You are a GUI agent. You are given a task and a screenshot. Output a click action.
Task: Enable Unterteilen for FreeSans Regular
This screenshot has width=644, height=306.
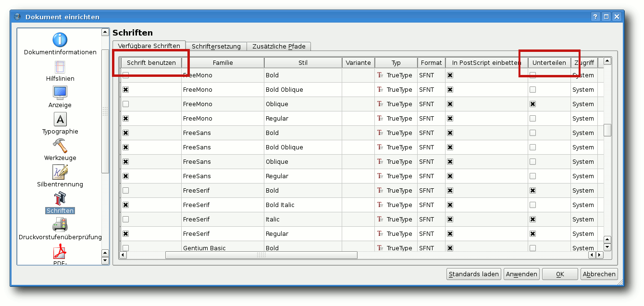coord(533,176)
